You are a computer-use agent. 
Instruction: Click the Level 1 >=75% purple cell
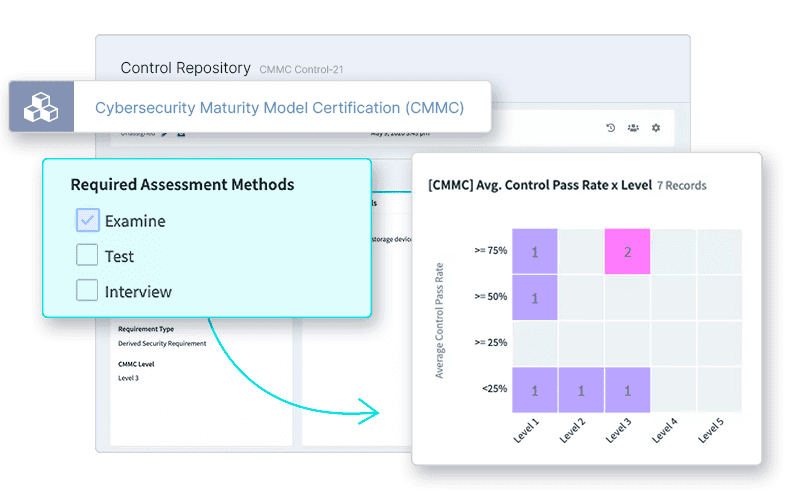pos(535,252)
